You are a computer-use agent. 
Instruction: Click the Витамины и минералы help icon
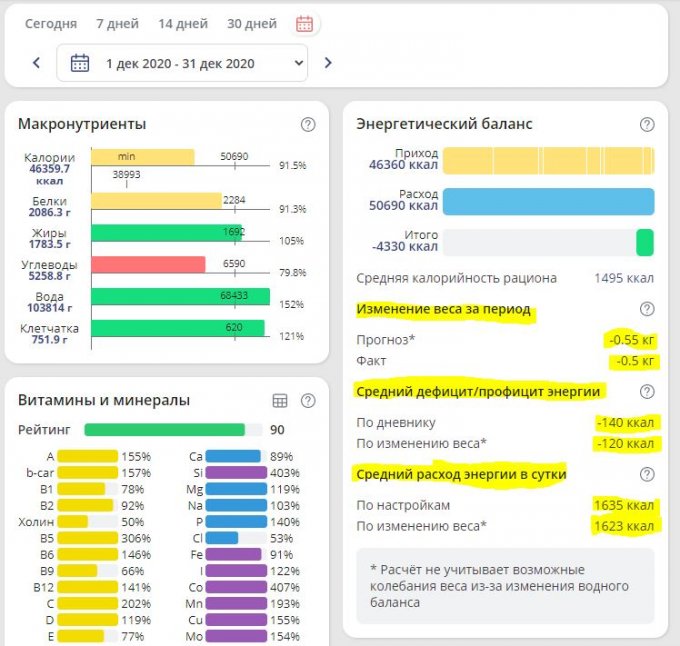pos(308,401)
